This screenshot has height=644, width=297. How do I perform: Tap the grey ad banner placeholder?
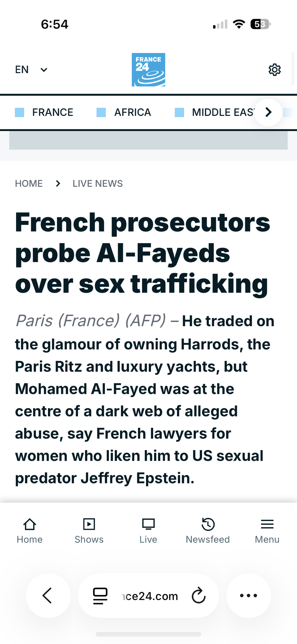[148, 140]
